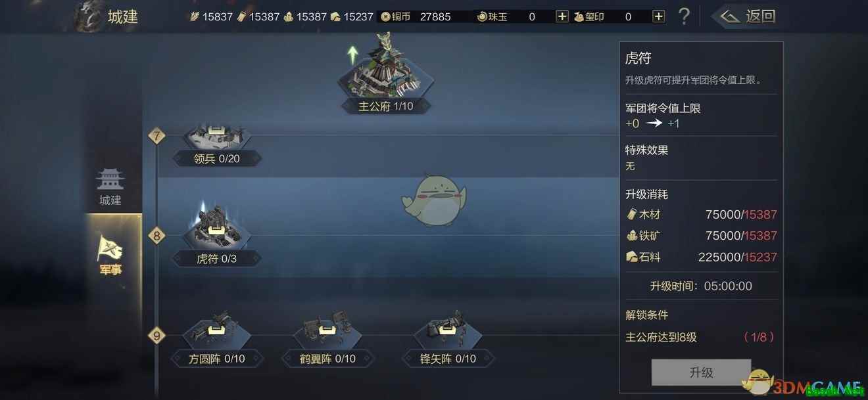Select the 锋矢阵 formation icon
868x400 pixels.
[448, 330]
